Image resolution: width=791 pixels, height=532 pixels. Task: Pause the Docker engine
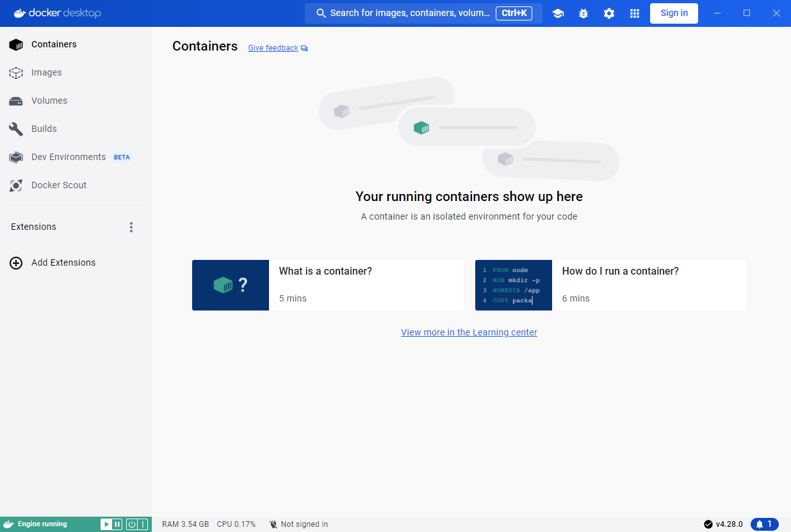[117, 524]
